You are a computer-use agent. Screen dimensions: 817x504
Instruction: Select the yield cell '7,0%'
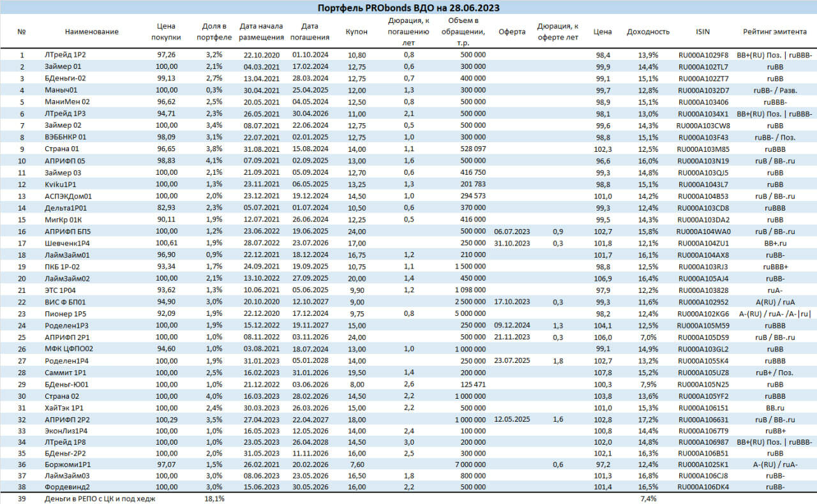tap(650, 337)
